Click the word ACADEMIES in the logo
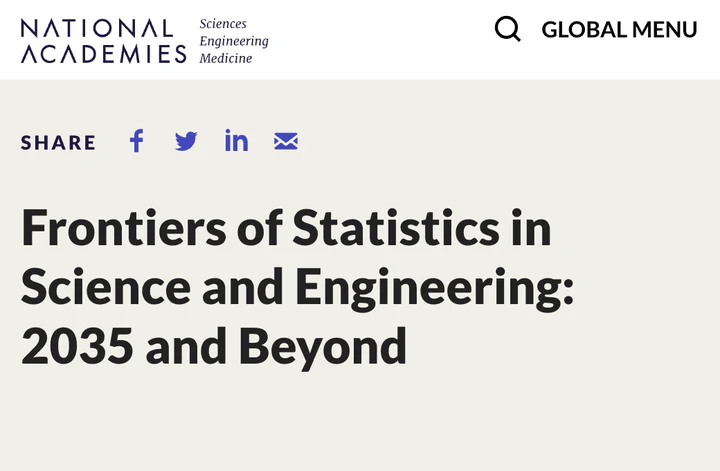The width and height of the screenshot is (720, 471). pyautogui.click(x=103, y=54)
